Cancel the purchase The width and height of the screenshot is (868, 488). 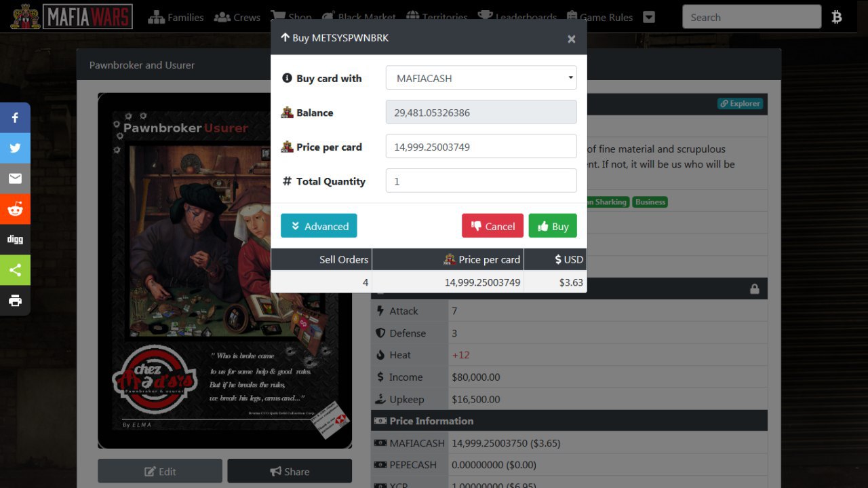[492, 226]
